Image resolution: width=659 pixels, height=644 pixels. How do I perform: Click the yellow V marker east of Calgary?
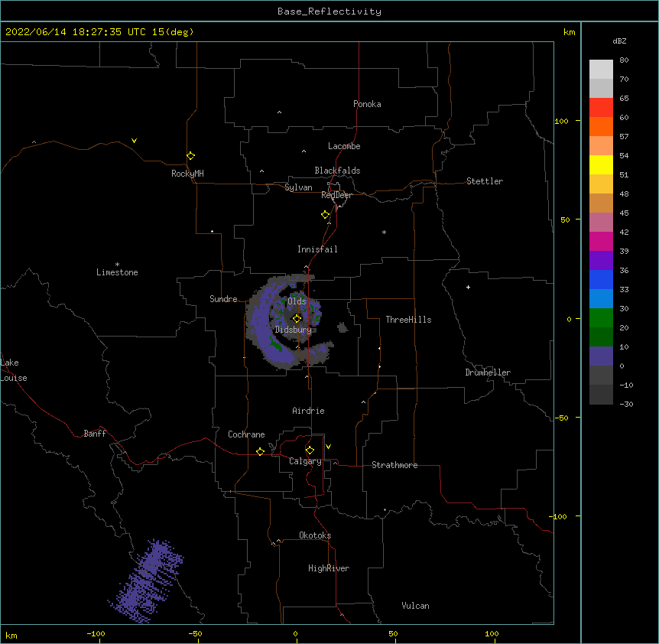pos(328,447)
